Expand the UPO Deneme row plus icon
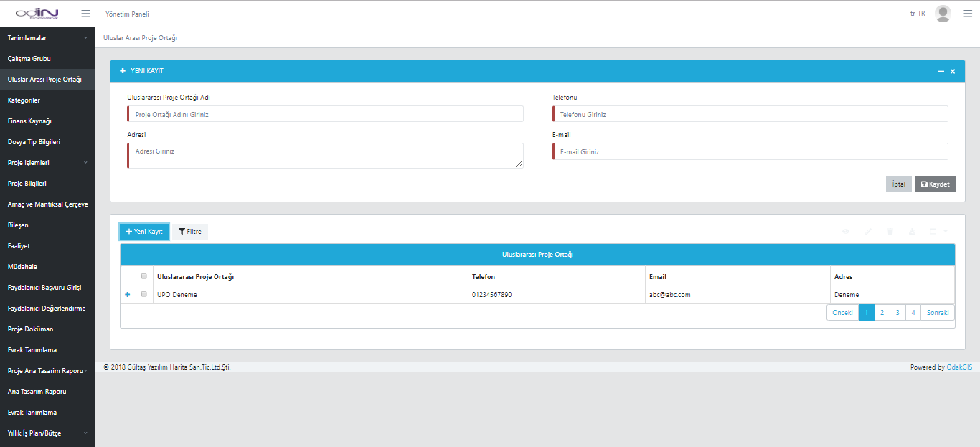 coord(128,294)
